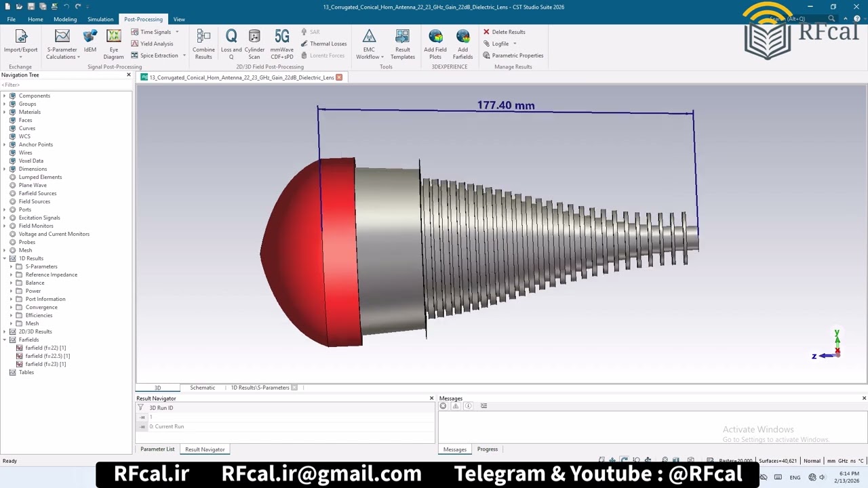This screenshot has height=488, width=868.
Task: Switch to the Parameter List tab
Action: tap(157, 449)
